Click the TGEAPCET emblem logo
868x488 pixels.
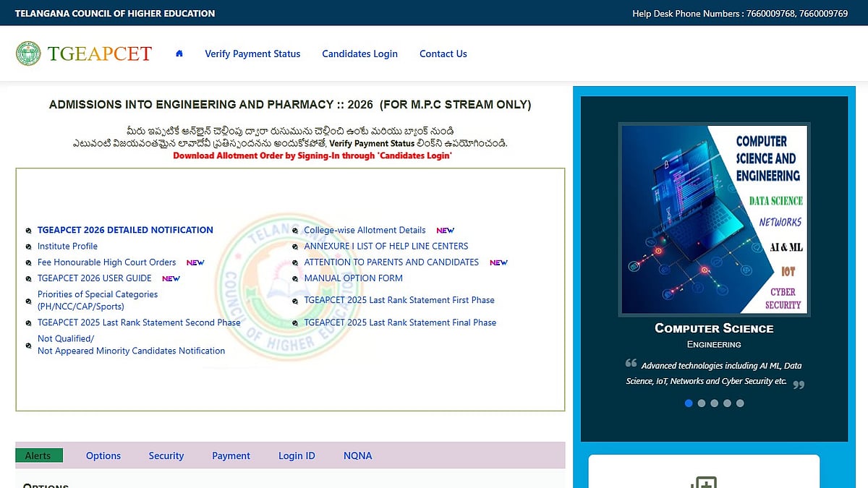(x=28, y=53)
